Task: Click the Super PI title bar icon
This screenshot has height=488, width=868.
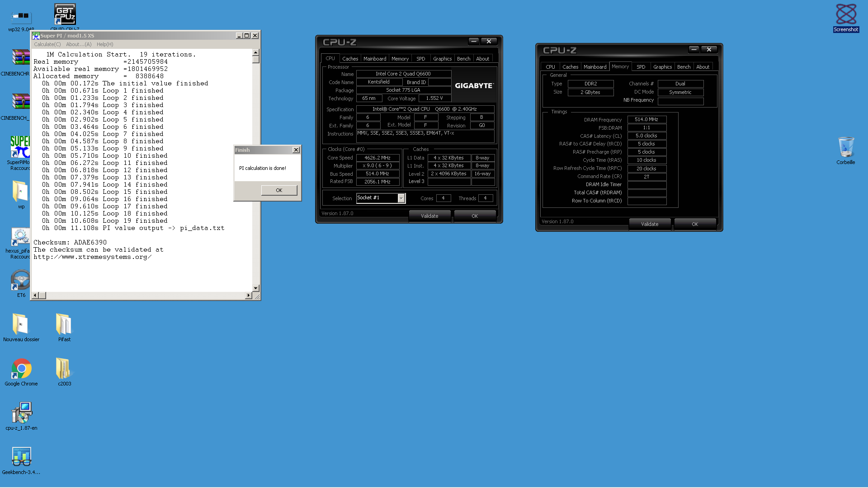Action: coord(36,36)
